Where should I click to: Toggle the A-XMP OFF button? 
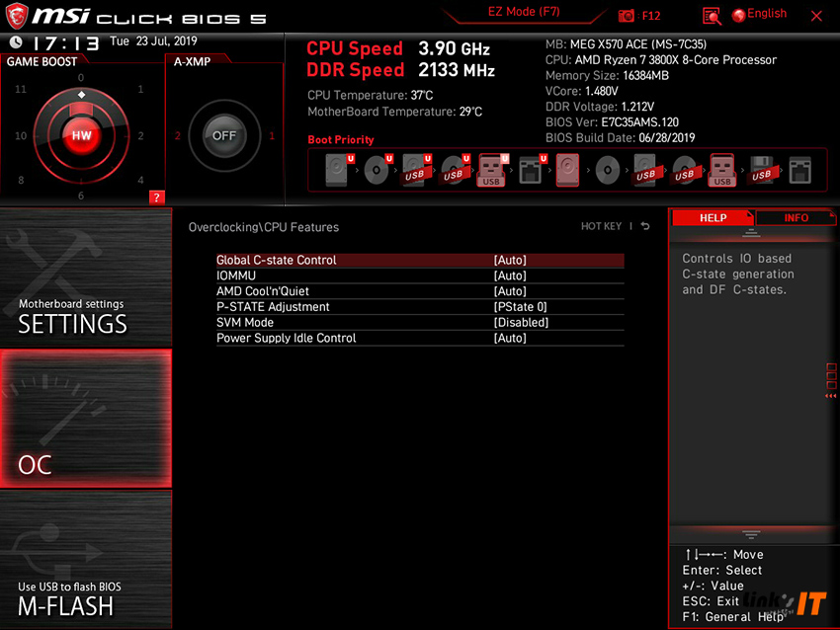click(x=224, y=135)
